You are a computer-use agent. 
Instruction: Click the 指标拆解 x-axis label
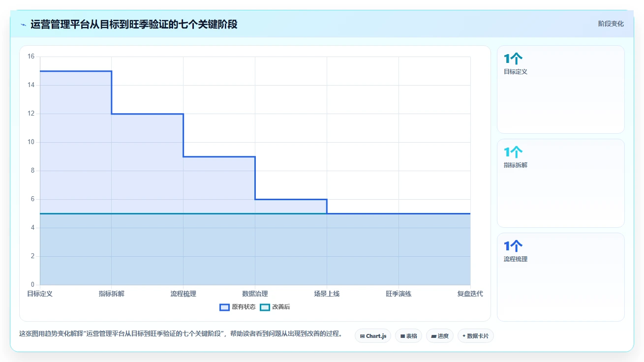pyautogui.click(x=112, y=294)
